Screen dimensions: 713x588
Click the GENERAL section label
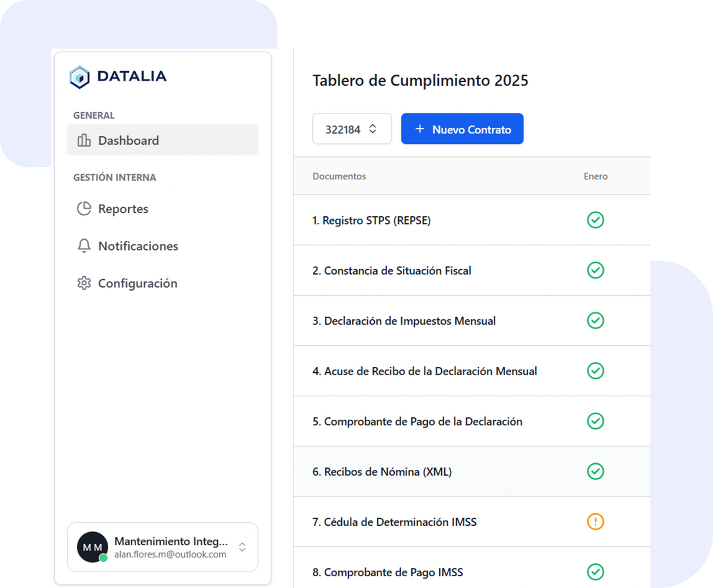click(94, 115)
